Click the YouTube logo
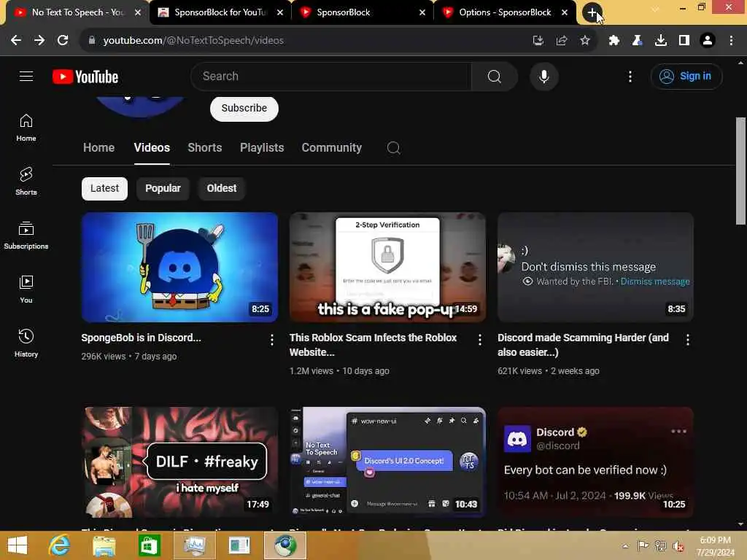Viewport: 747px width, 560px height. point(85,77)
